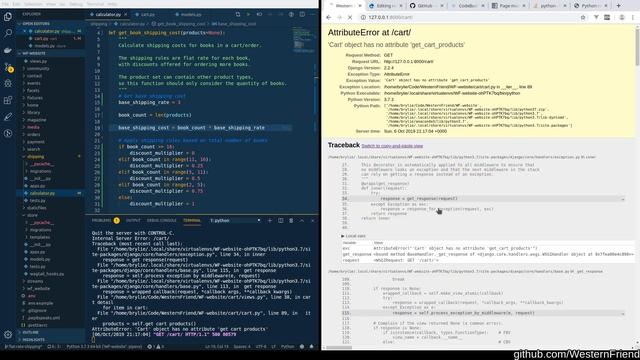The image size is (640, 360).
Task: Click the code minimap in the editor
Action: pyautogui.click(x=303, y=40)
